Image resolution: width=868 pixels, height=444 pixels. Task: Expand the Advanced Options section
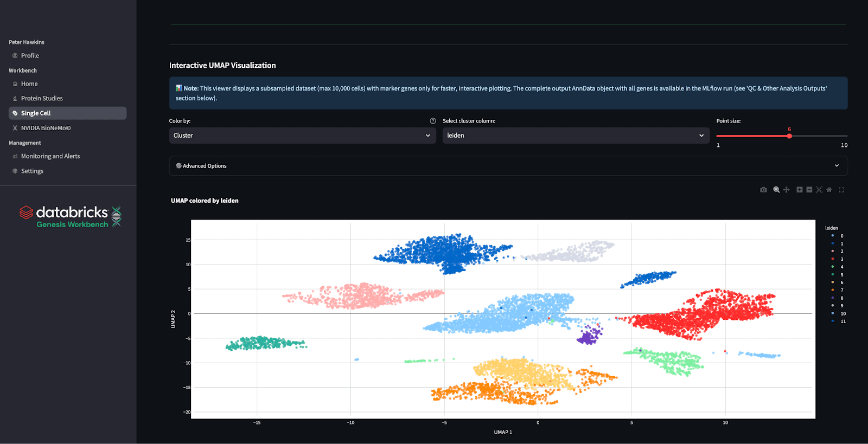tap(508, 166)
